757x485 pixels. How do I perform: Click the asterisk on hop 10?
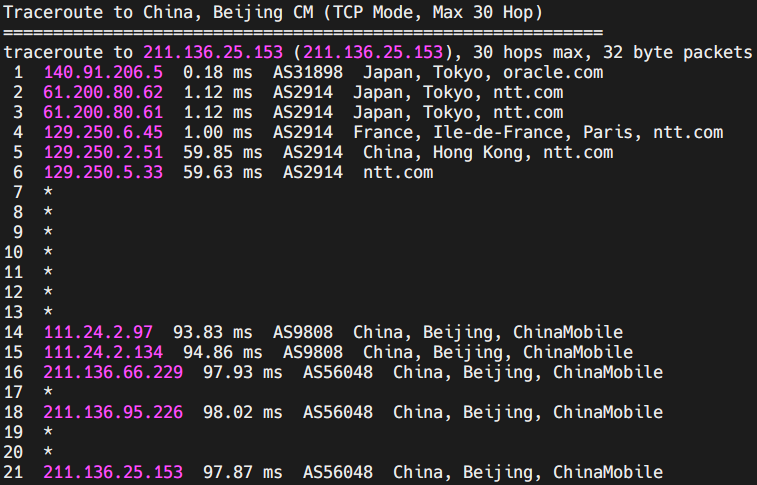pos(48,251)
